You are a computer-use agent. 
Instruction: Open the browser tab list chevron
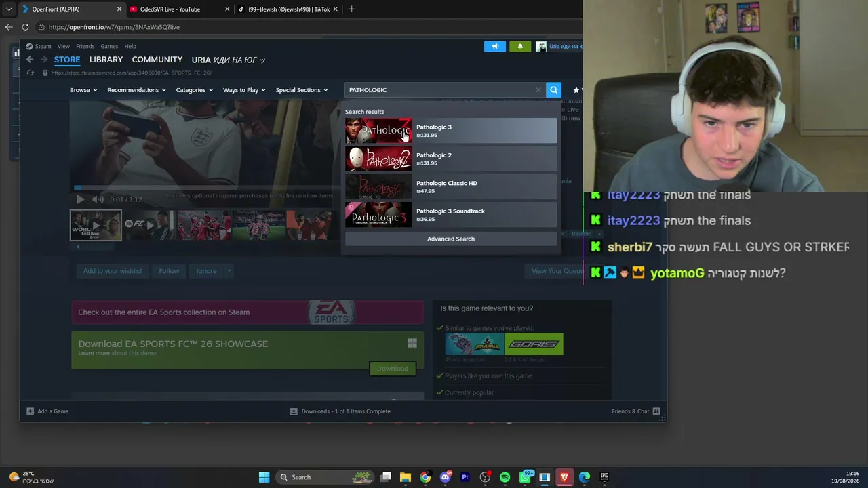(9, 9)
